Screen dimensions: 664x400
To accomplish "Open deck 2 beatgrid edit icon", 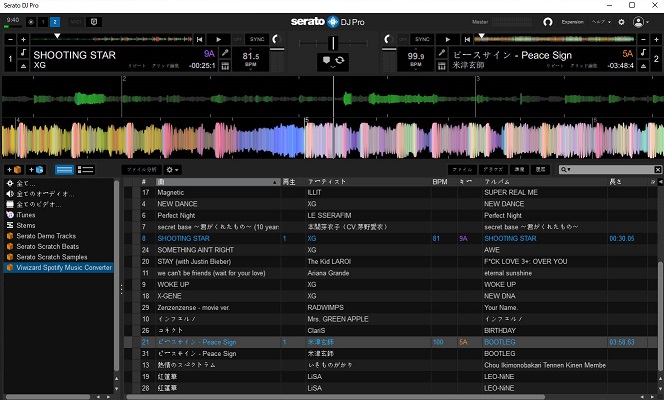I will (442, 66).
